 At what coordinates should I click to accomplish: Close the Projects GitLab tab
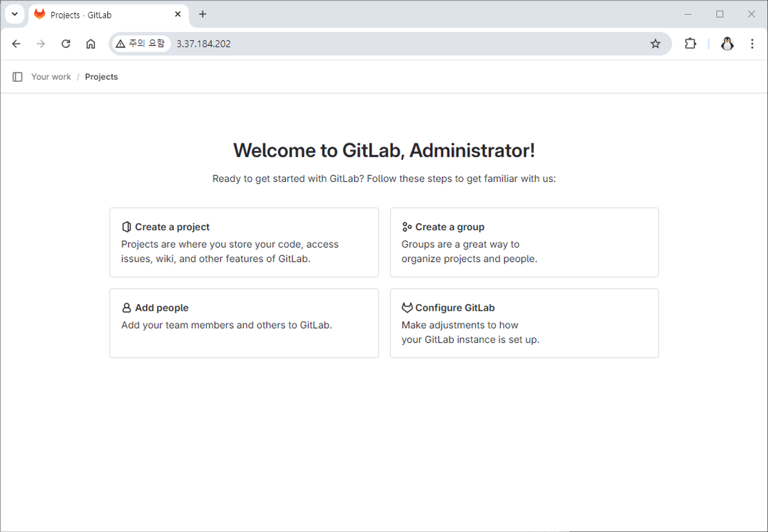tap(178, 15)
